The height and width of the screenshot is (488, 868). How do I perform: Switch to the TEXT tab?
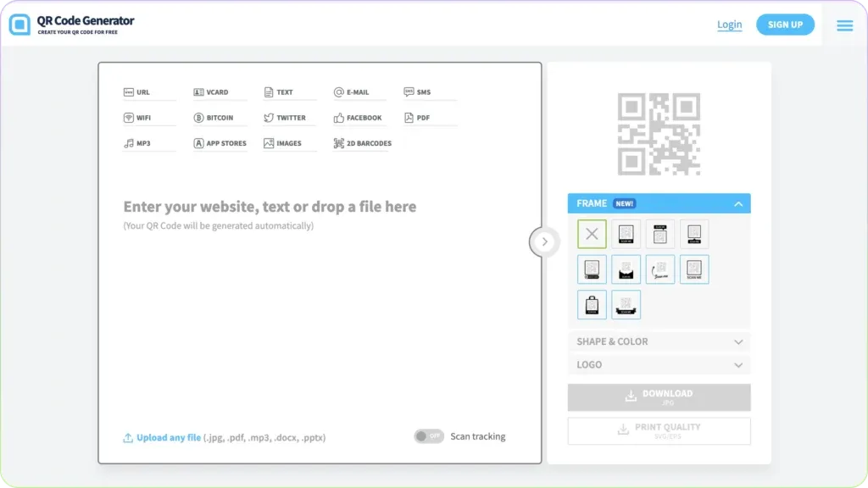[287, 91]
